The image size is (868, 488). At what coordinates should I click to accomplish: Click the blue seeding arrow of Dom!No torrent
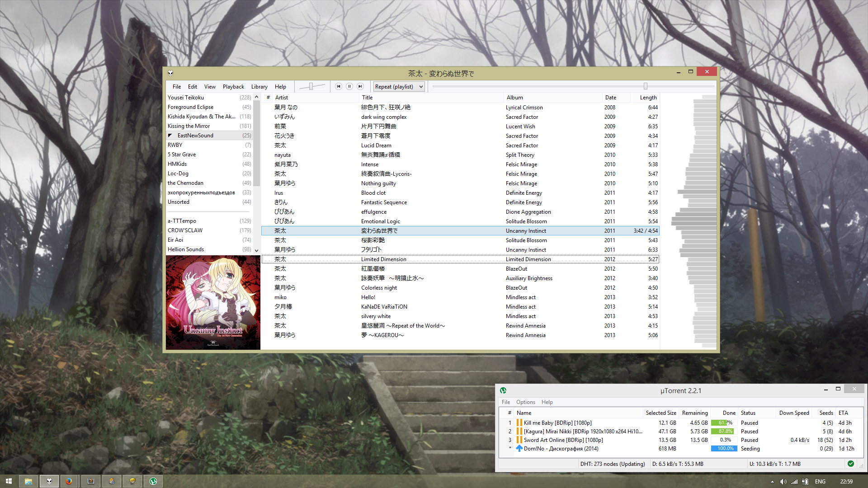click(x=519, y=449)
